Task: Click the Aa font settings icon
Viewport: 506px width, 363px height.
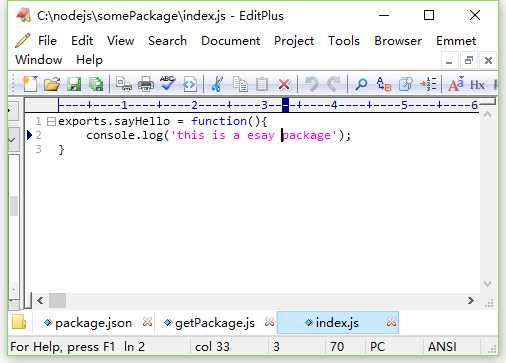Action: tap(456, 84)
